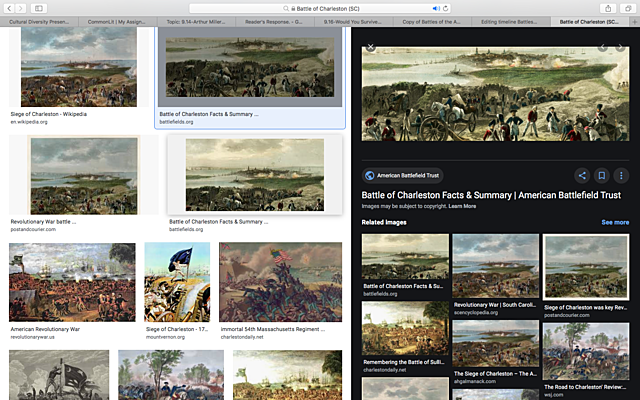Open Immortal 54th Massachusetts Regiment thumbnail
This screenshot has width=640, height=400.
(280, 282)
